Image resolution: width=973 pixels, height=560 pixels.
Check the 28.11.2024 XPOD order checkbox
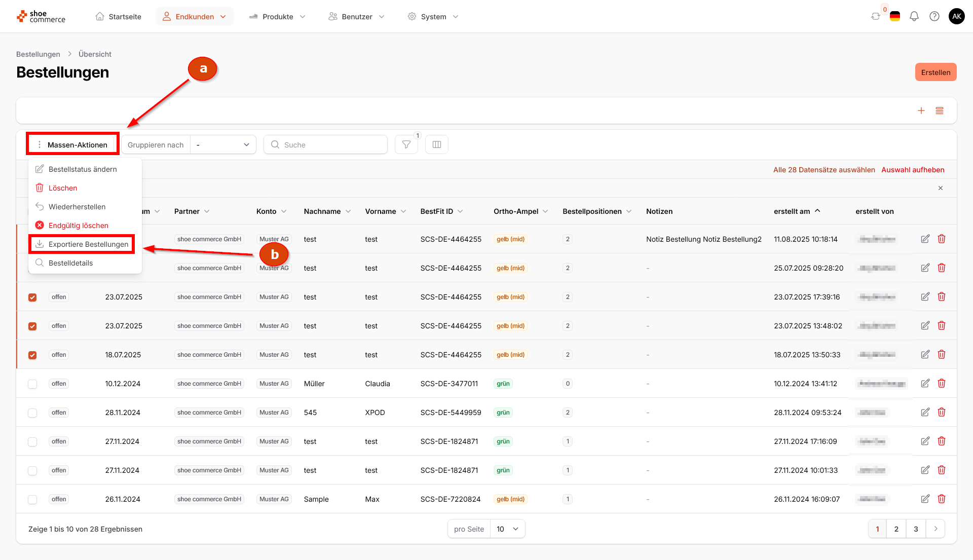(x=32, y=413)
